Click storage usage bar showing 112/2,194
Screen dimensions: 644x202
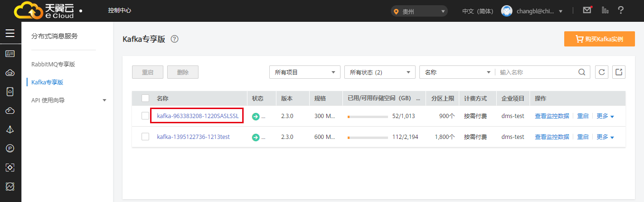pos(368,138)
